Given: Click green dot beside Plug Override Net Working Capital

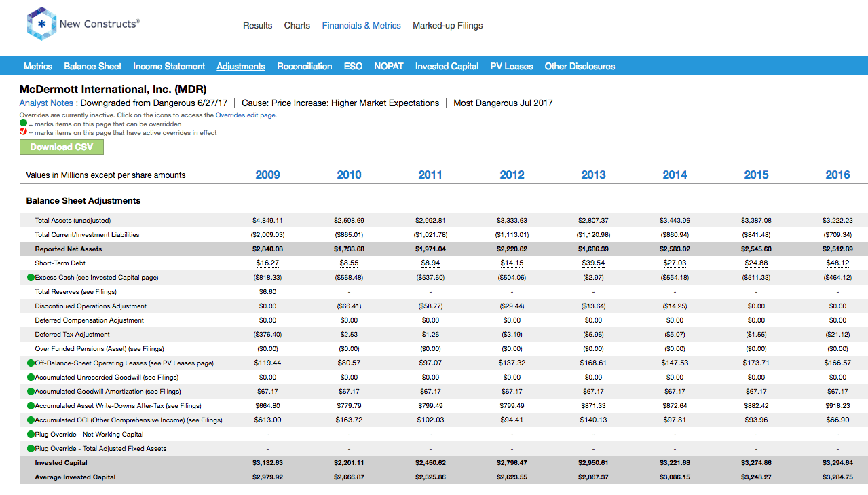Looking at the screenshot, I should (31, 434).
